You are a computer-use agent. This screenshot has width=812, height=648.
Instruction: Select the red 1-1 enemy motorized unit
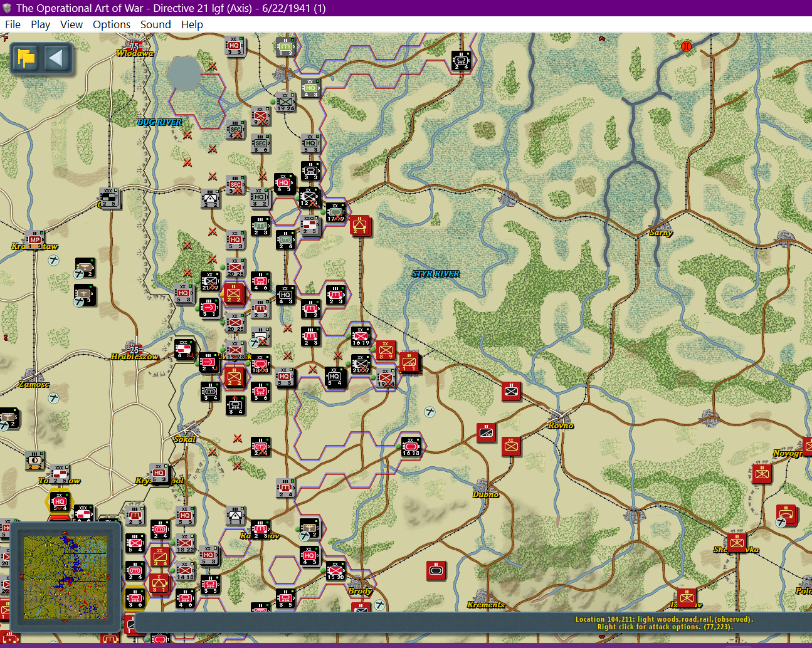(x=409, y=362)
